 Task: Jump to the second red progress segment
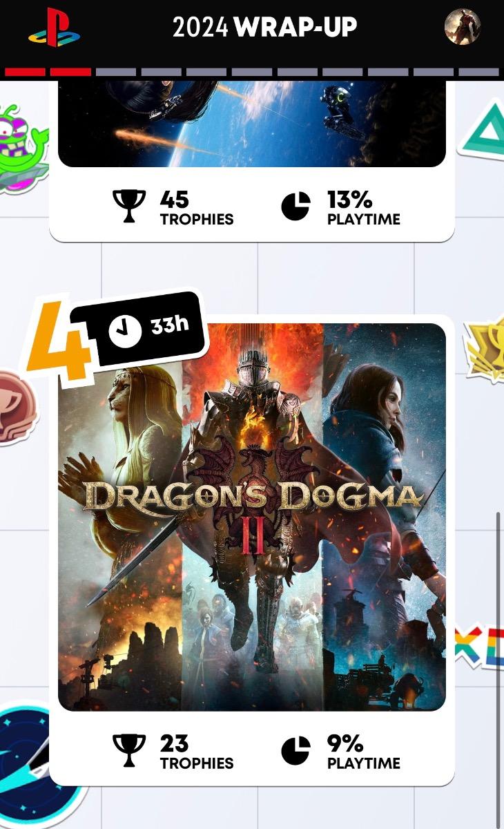pyautogui.click(x=70, y=72)
